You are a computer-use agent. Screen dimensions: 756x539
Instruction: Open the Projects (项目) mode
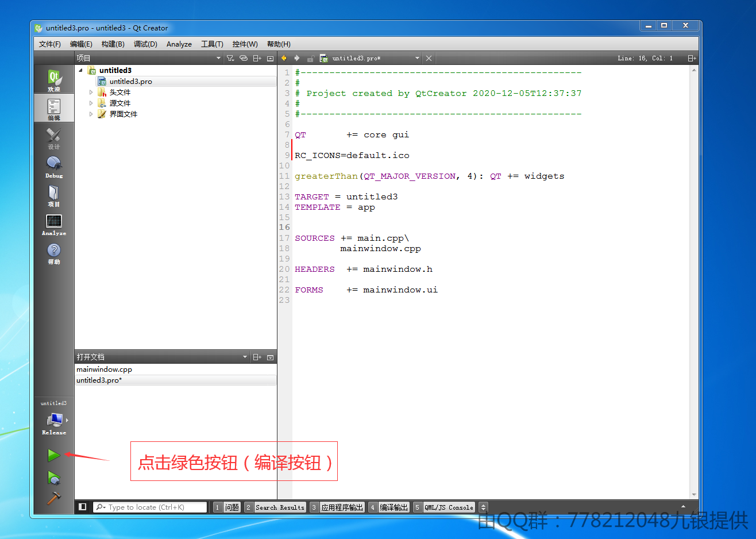click(54, 195)
